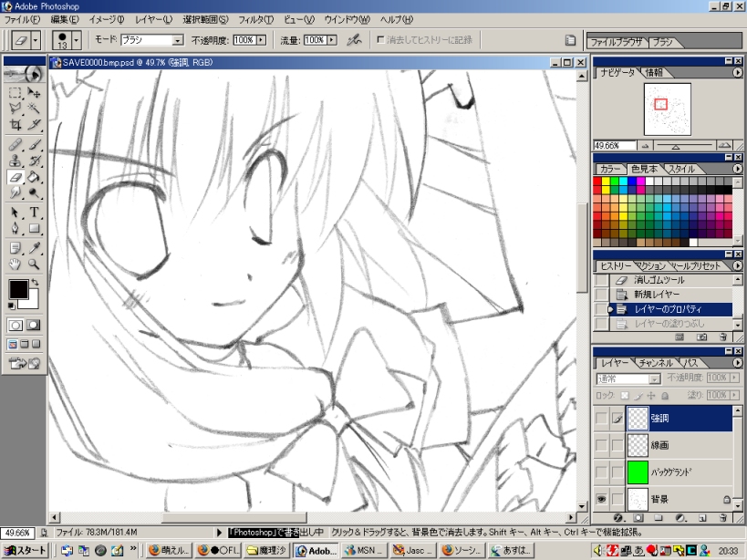The height and width of the screenshot is (560, 747).
Task: Check erase to history checkbox
Action: [x=380, y=39]
